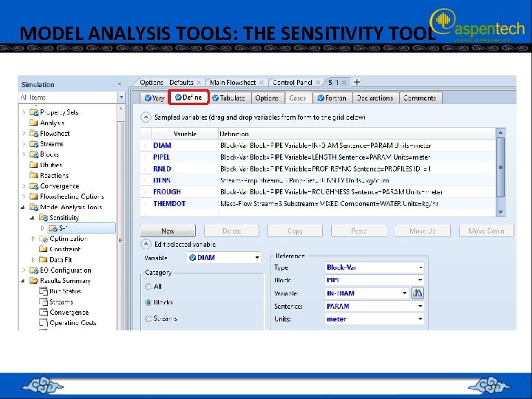Switch to the Fortran tab
The width and height of the screenshot is (532, 399).
332,98
